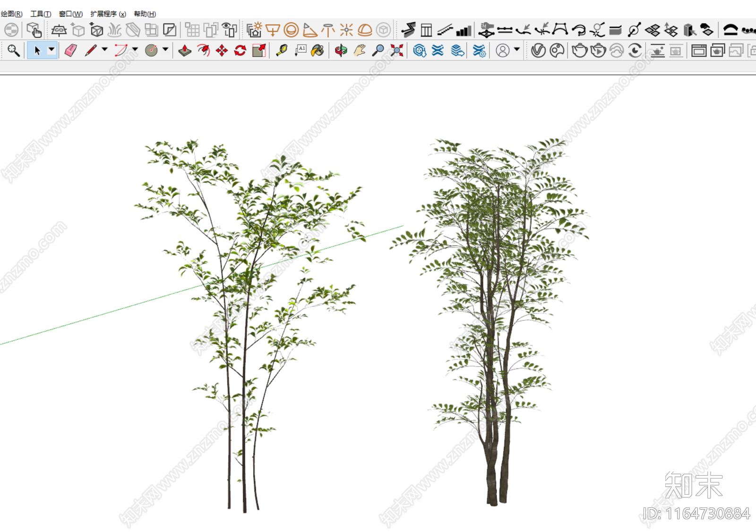756x532 pixels.
Task: Select the Scale tool
Action: pyautogui.click(x=259, y=51)
